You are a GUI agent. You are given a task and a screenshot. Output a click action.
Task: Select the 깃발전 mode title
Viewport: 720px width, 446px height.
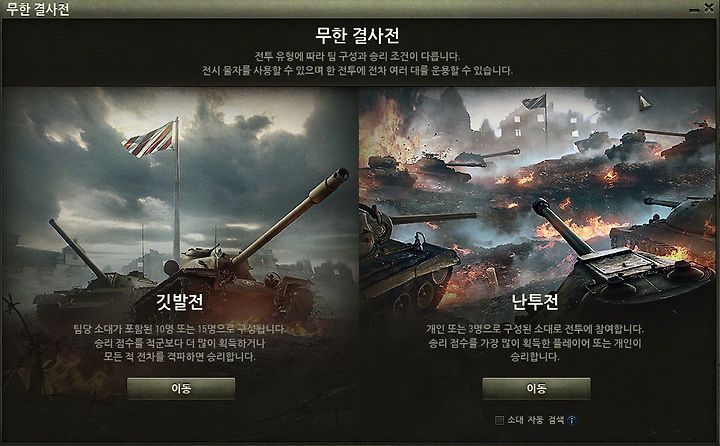pos(180,302)
